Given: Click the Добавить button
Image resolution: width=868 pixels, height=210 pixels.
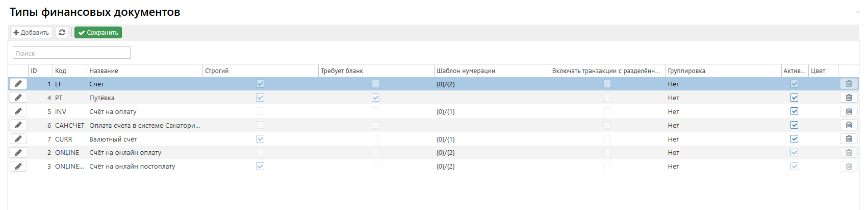Looking at the screenshot, I should [x=32, y=32].
